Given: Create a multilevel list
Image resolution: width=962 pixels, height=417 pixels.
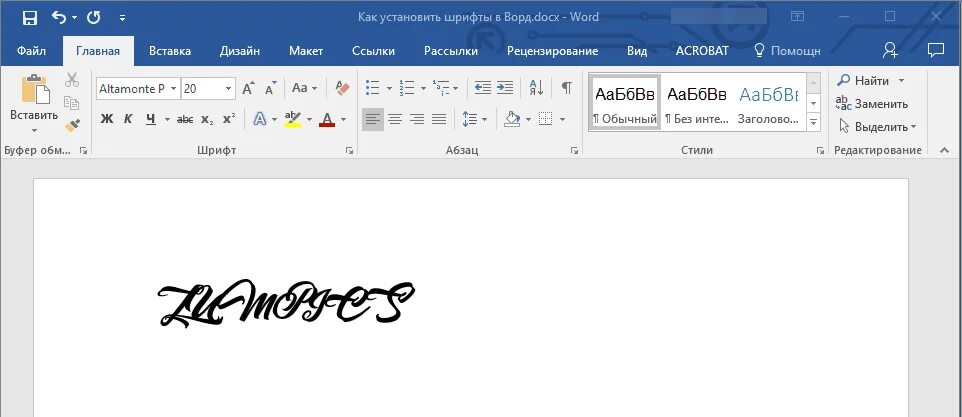Looking at the screenshot, I should tap(441, 88).
